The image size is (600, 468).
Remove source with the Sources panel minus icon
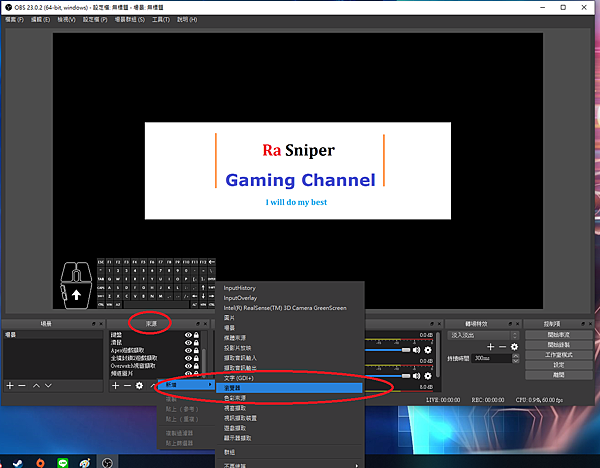pos(129,385)
